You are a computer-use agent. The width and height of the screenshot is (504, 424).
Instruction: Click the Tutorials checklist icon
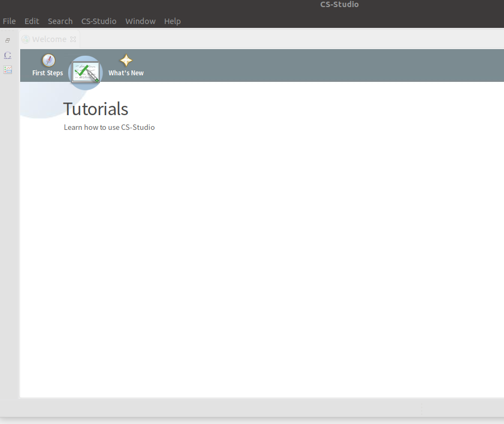(86, 72)
